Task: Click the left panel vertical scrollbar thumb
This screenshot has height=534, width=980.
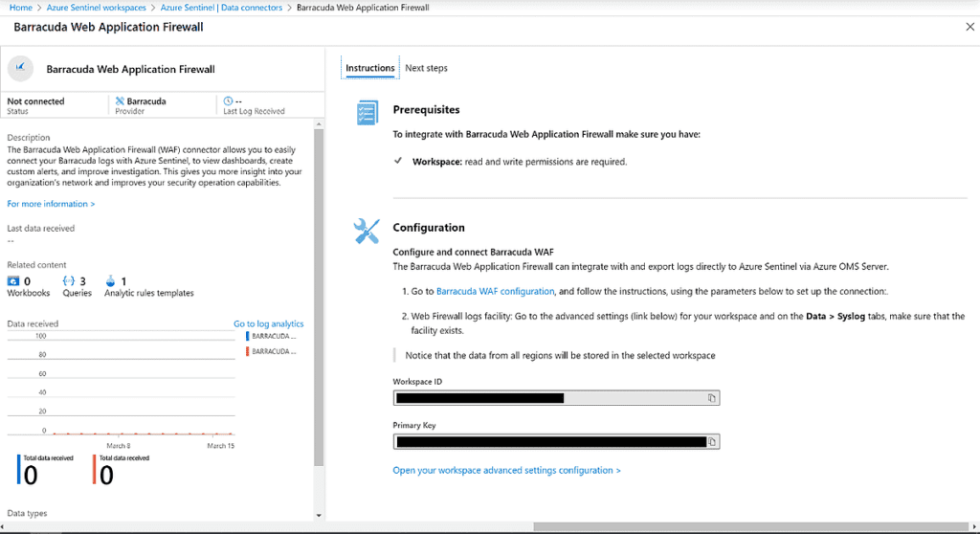Action: (319, 298)
